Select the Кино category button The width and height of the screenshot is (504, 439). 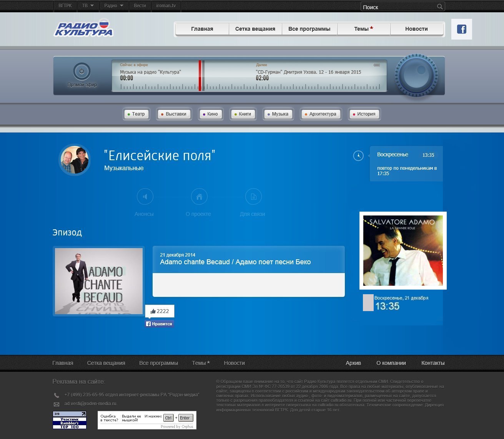point(210,114)
